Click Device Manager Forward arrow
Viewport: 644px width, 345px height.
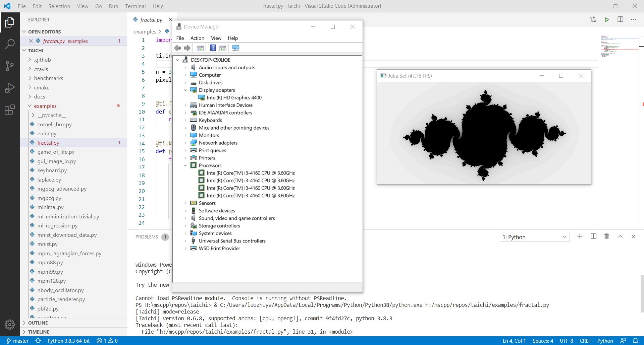(x=187, y=48)
